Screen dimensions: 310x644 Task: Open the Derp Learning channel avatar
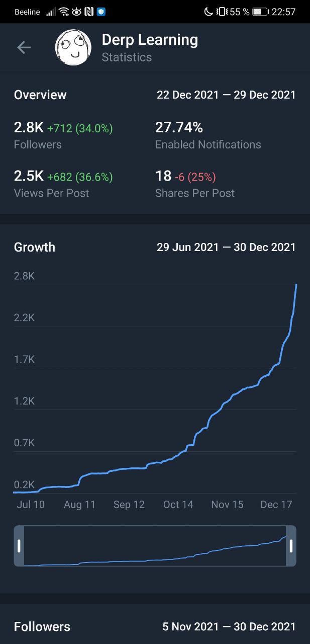(x=73, y=47)
